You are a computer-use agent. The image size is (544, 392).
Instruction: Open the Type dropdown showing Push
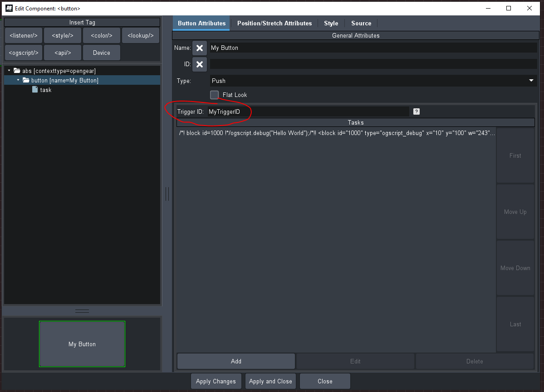530,81
